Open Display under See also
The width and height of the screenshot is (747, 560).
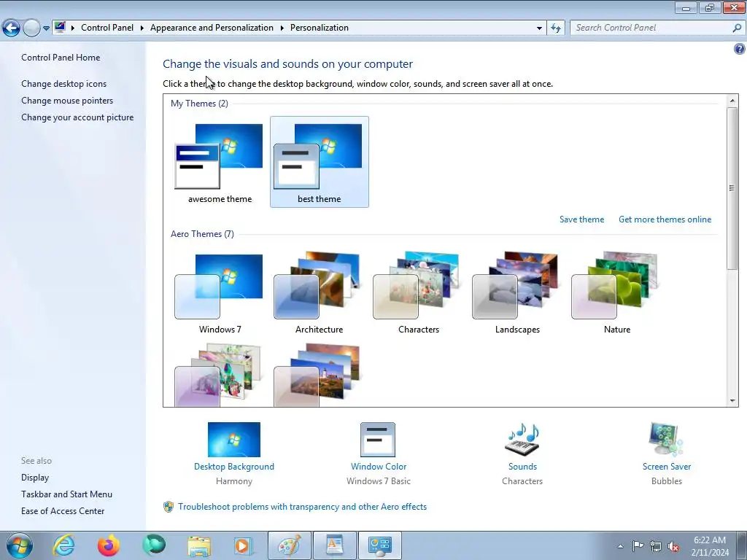pos(35,478)
